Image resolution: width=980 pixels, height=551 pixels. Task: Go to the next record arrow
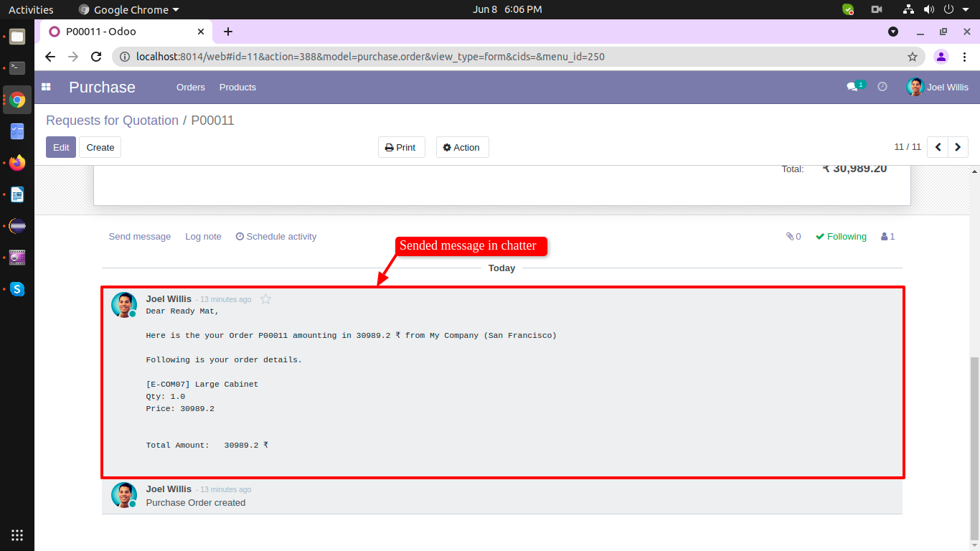[x=958, y=147]
